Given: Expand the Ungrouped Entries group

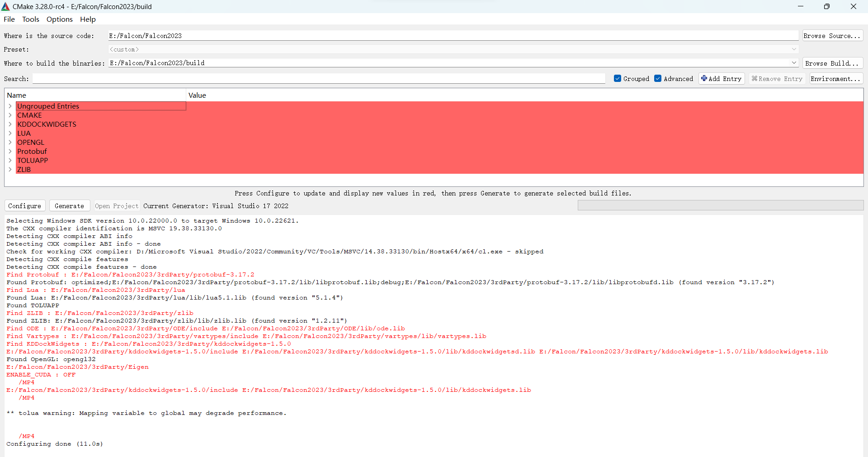Looking at the screenshot, I should tap(10, 106).
